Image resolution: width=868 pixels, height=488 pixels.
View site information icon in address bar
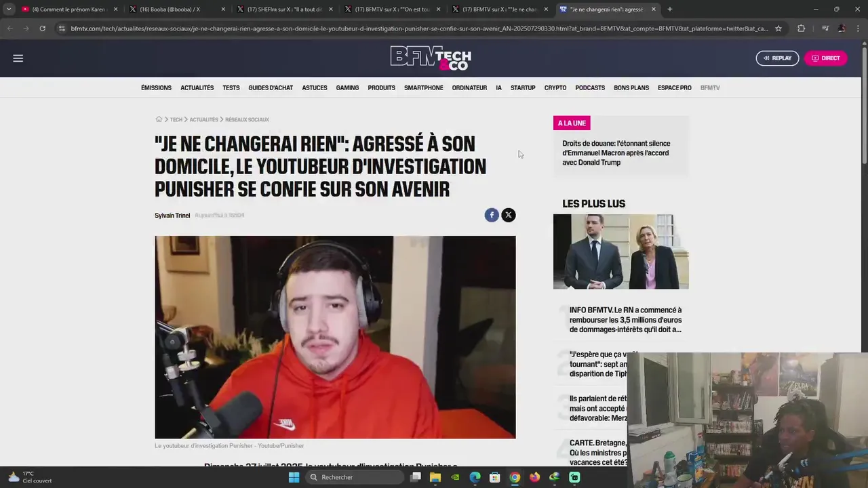[x=62, y=28]
